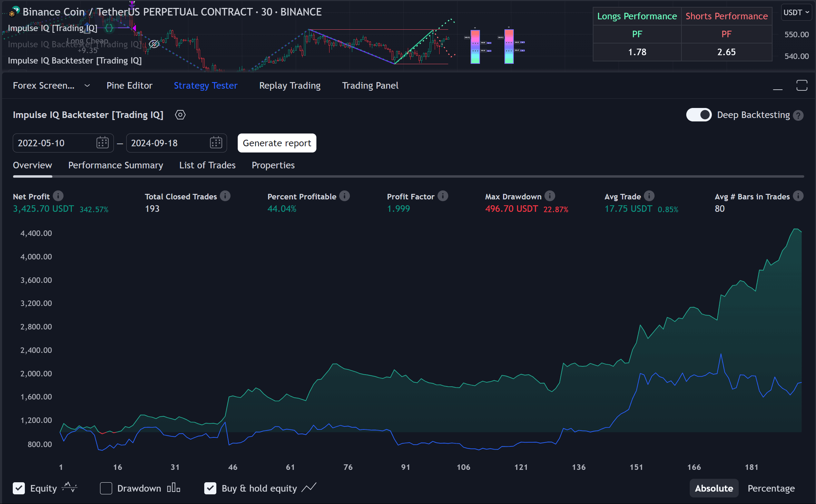Image resolution: width=816 pixels, height=504 pixels.
Task: Click the Shorts Performance table header
Action: click(x=727, y=16)
